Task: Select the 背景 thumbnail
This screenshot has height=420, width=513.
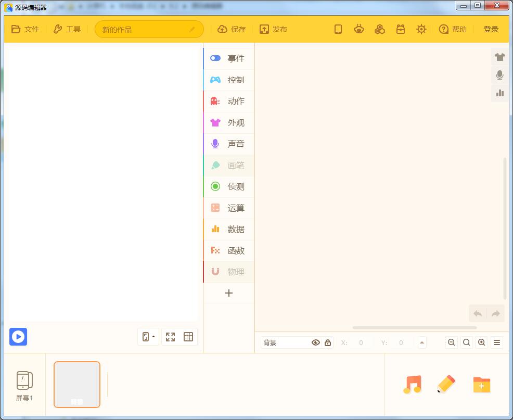Action: coord(77,385)
